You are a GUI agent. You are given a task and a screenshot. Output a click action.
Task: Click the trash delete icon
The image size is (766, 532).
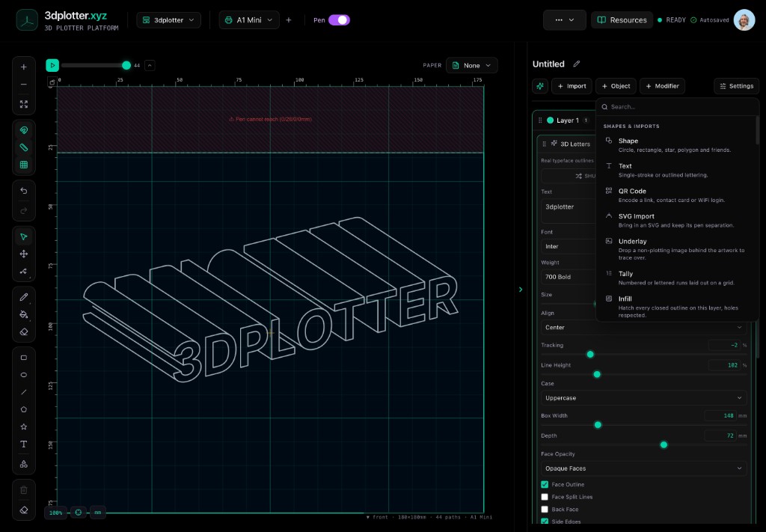(x=23, y=490)
